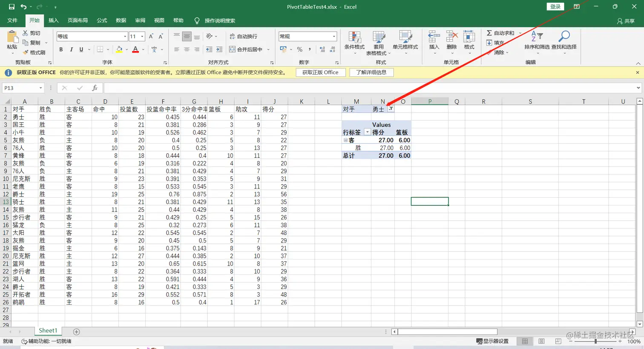
Task: Click the increase font size icon
Action: (x=151, y=37)
